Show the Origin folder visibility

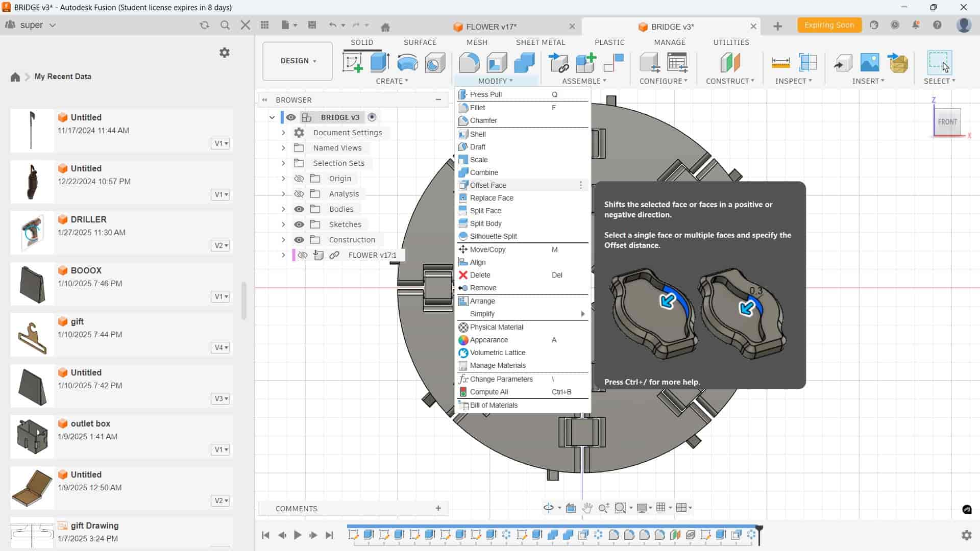pos(299,179)
